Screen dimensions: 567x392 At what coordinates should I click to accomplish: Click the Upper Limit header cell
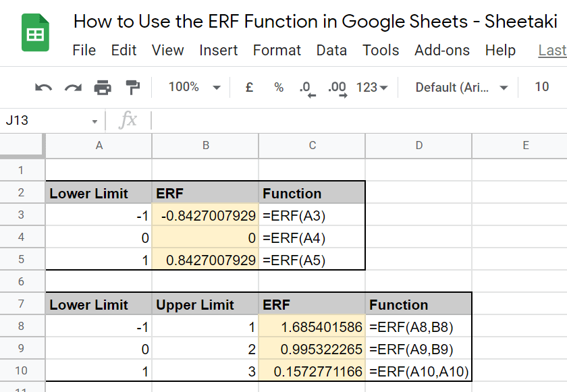[205, 304]
